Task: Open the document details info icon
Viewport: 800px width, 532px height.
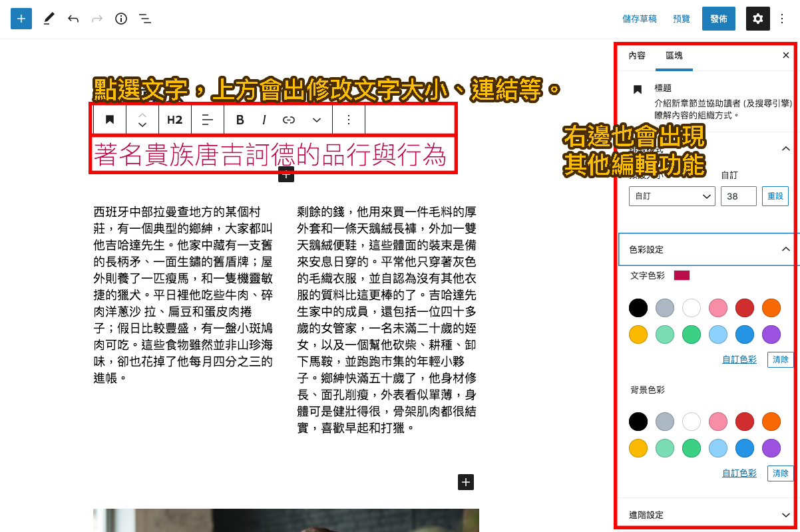Action: [x=120, y=19]
